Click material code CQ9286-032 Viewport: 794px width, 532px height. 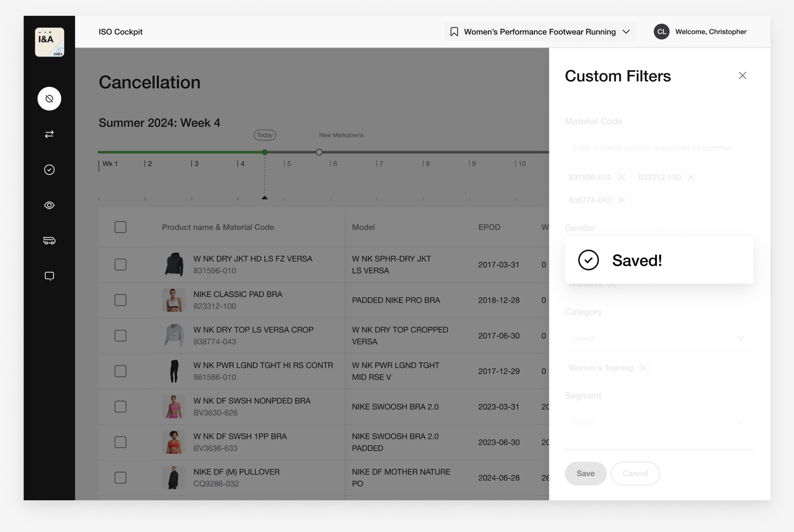click(x=216, y=484)
